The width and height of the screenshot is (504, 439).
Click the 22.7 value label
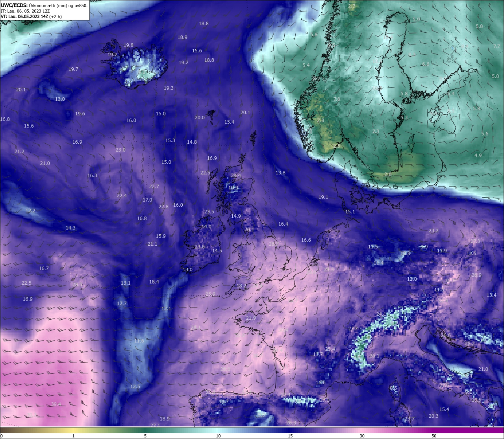pyautogui.click(x=154, y=186)
